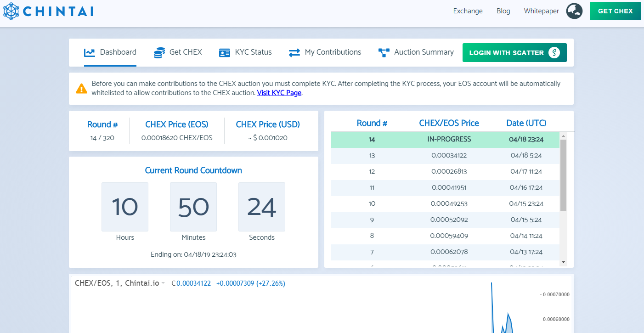Click the date 04/13 17:24
Image resolution: width=644 pixels, height=333 pixels.
(526, 252)
